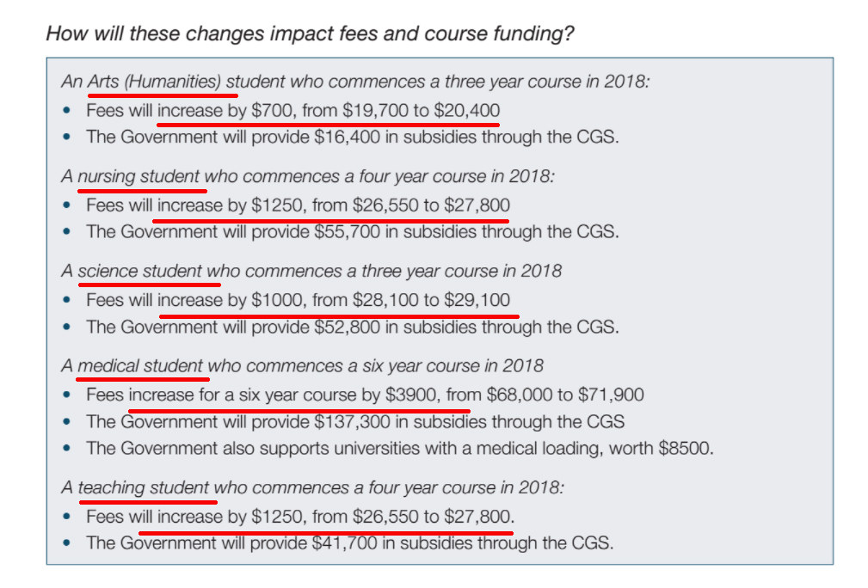Image resolution: width=868 pixels, height=588 pixels.
Task: Click the bullet before medical loading line
Action: [x=67, y=448]
